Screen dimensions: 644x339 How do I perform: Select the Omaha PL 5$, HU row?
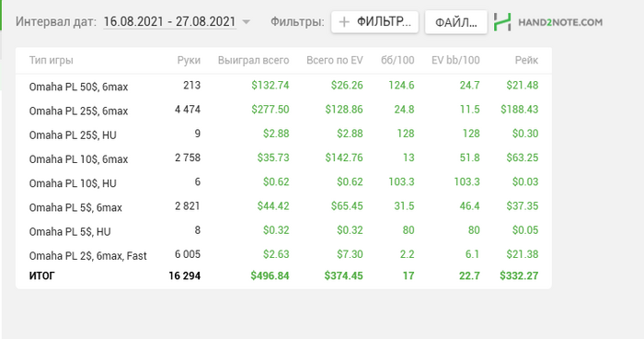pyautogui.click(x=283, y=230)
